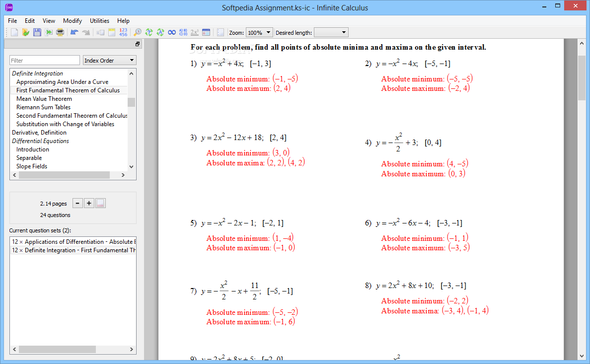Click the yellow note page icon
This screenshot has width=590, height=364.
(x=112, y=32)
